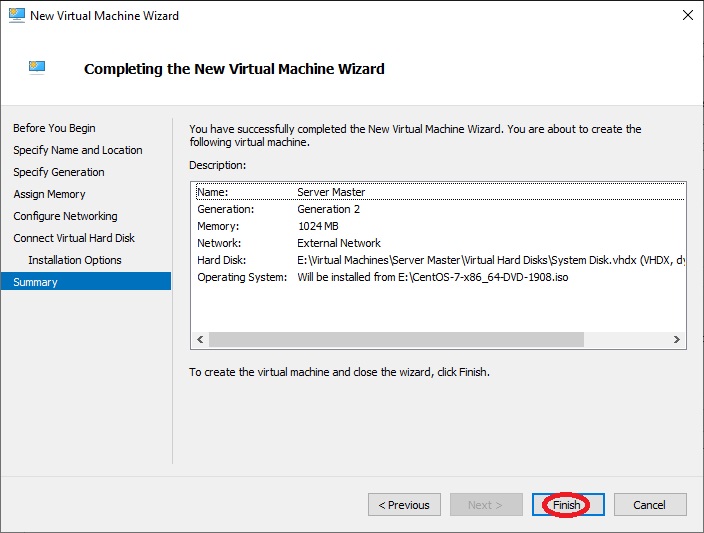Select the External Network row

[x=440, y=243]
